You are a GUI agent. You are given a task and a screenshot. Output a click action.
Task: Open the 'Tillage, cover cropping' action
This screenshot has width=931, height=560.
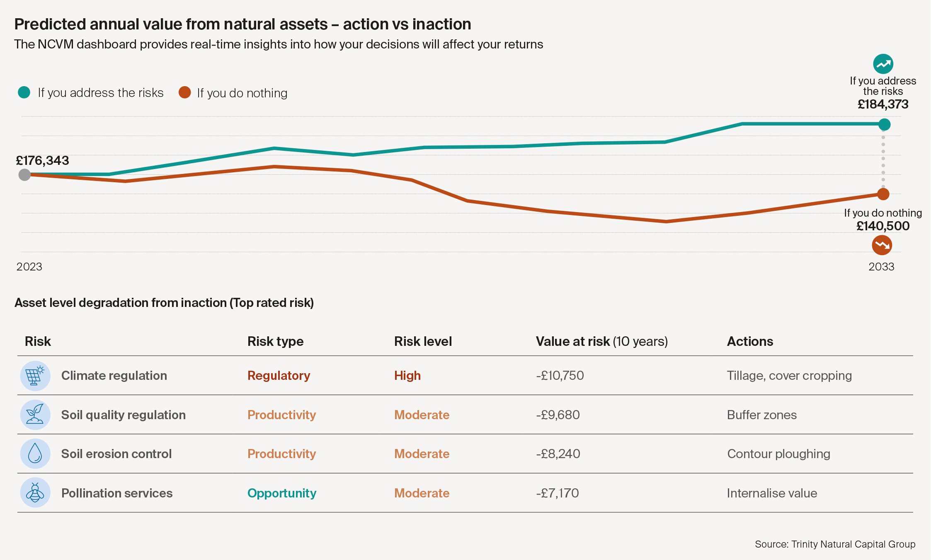point(789,376)
